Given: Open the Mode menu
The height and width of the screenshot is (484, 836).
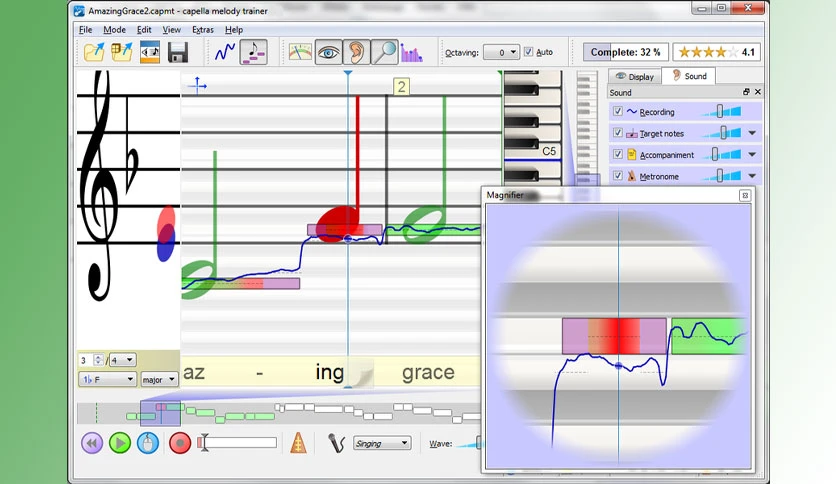Looking at the screenshot, I should point(115,30).
